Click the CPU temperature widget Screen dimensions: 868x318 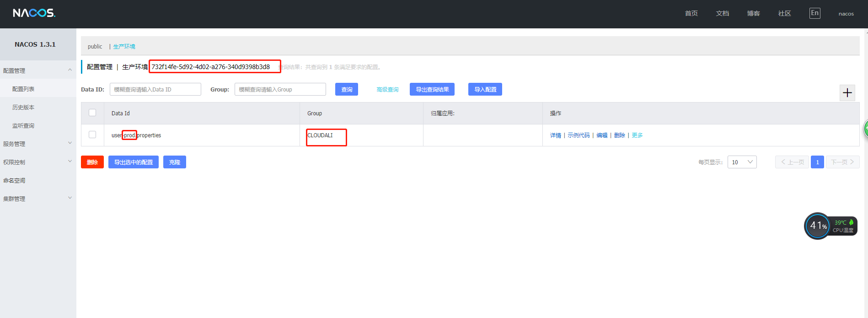click(830, 226)
